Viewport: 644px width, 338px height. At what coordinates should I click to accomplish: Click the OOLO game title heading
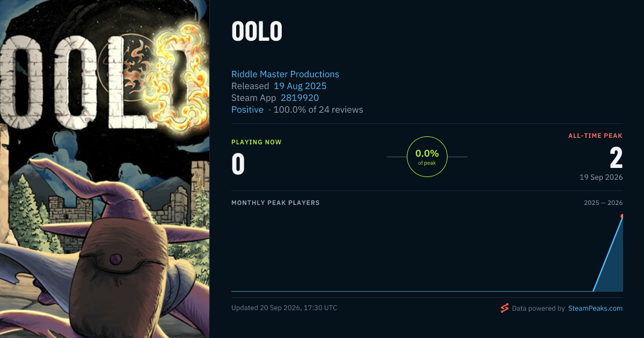257,32
